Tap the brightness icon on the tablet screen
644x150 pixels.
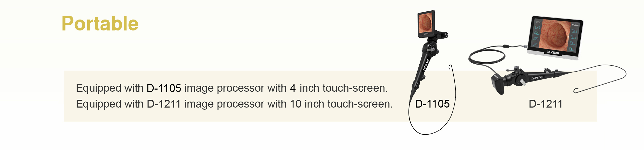click(x=538, y=27)
